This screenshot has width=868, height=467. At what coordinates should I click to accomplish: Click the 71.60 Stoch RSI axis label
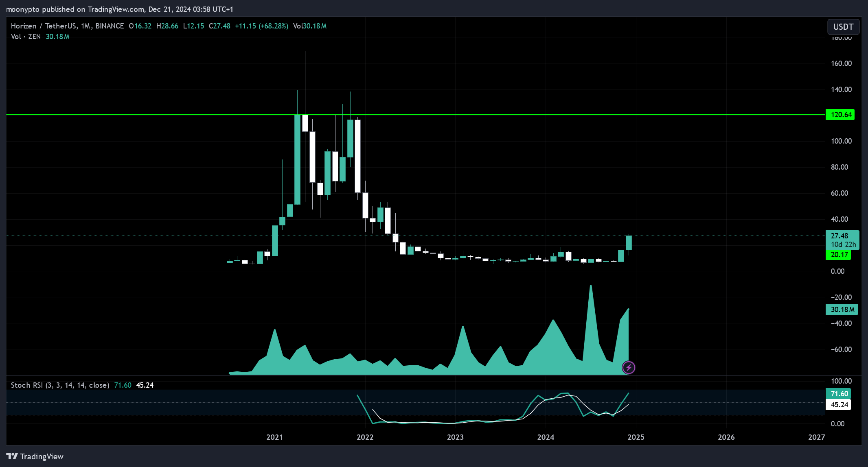click(838, 394)
